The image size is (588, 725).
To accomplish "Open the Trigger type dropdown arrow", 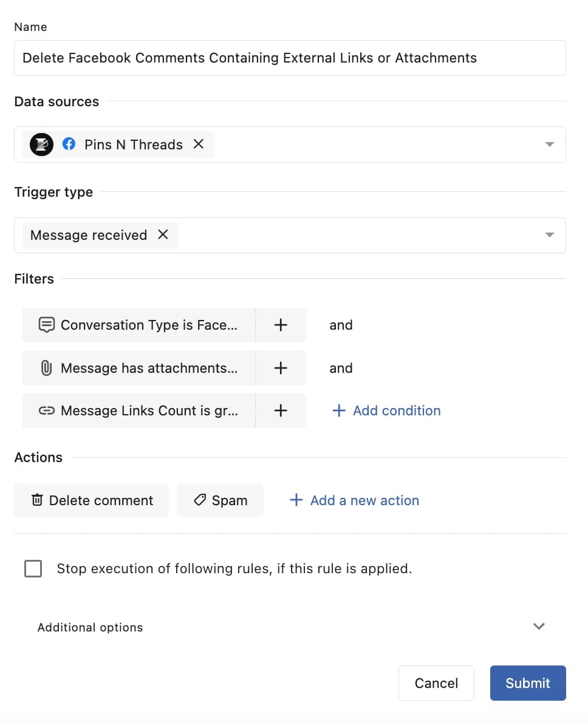I will [x=549, y=235].
